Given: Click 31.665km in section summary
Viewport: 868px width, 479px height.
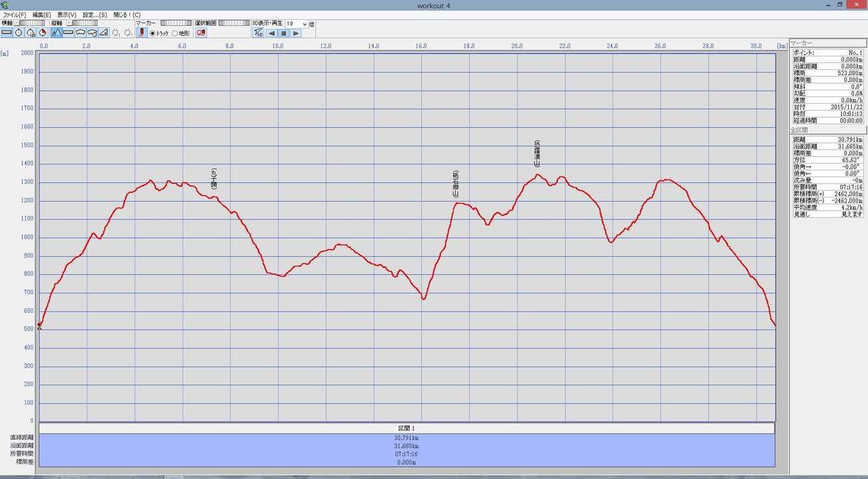Looking at the screenshot, I should [x=406, y=446].
